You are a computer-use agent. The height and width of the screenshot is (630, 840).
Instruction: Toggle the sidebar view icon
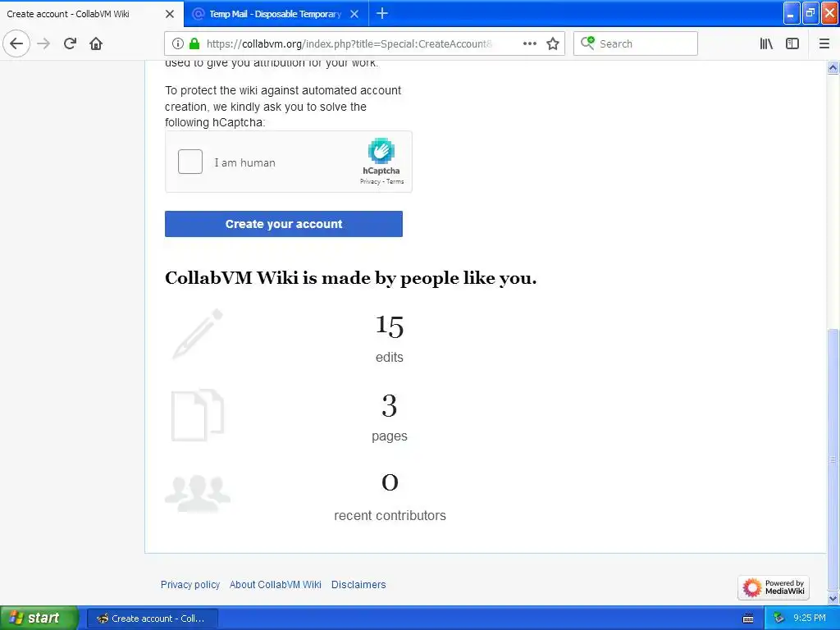792,43
